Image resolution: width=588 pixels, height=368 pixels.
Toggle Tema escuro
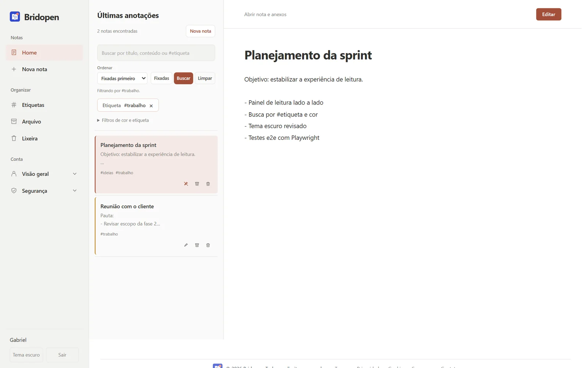[x=26, y=355]
